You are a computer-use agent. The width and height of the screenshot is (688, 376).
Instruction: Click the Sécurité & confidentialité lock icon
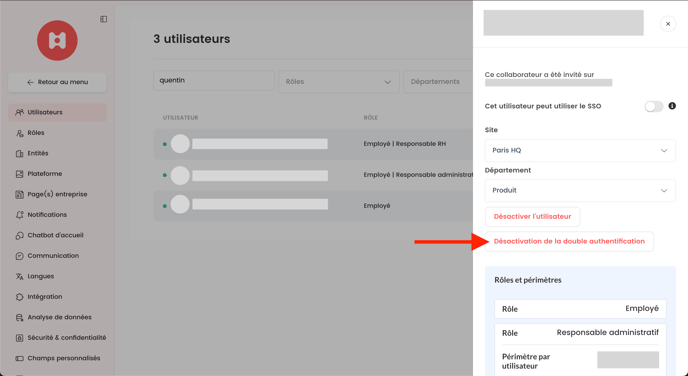coord(19,338)
